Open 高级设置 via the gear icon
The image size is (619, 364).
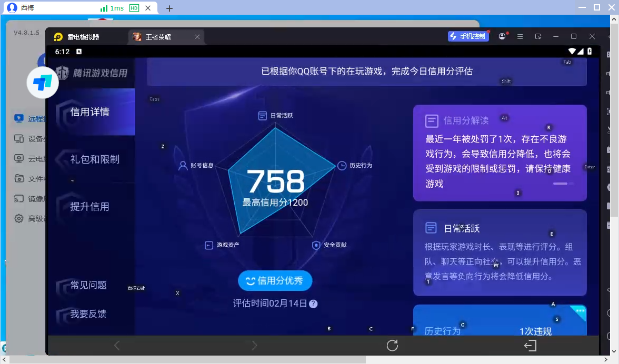coord(18,218)
